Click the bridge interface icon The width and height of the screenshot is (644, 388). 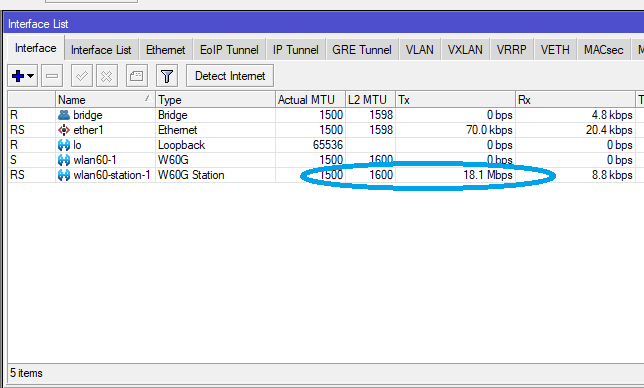[x=64, y=115]
